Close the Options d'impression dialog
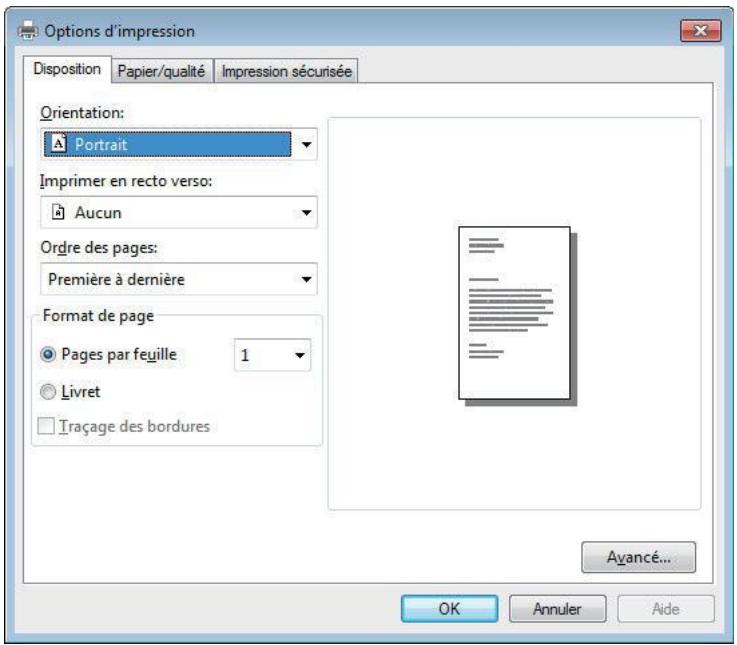Screen dimensions: 737x645 point(701,31)
